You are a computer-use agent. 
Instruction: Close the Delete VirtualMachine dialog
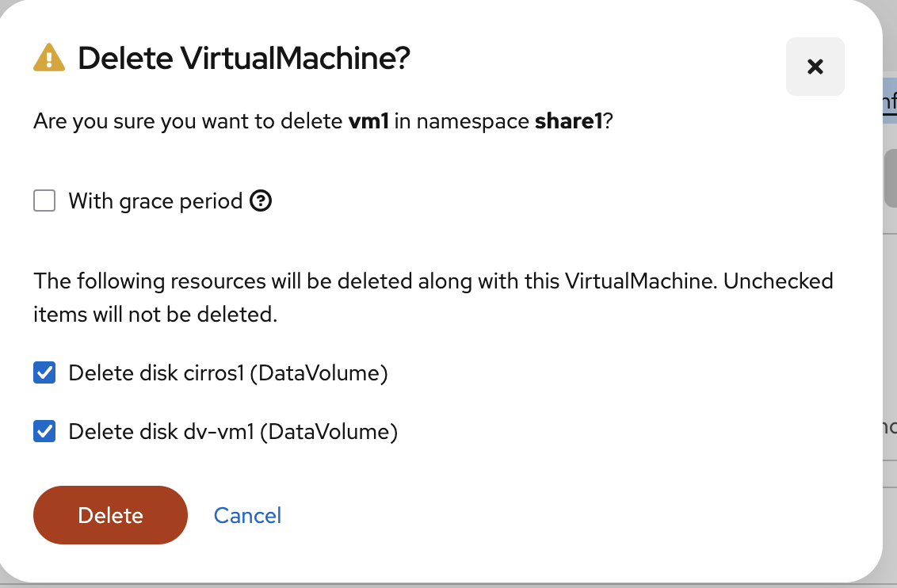coord(815,67)
